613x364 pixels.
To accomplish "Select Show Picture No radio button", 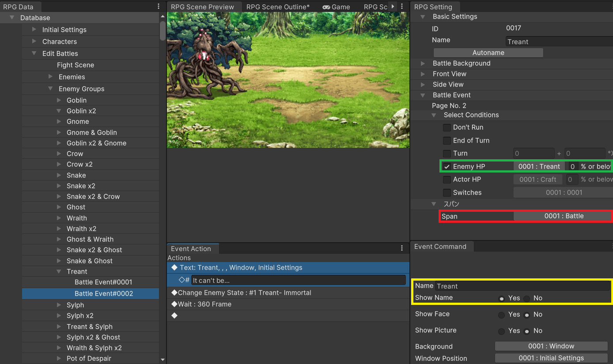I will tap(526, 331).
